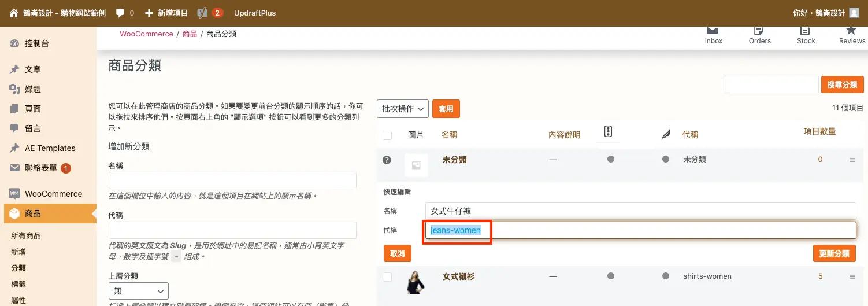
Task: Click 更新分類 update button
Action: point(834,253)
